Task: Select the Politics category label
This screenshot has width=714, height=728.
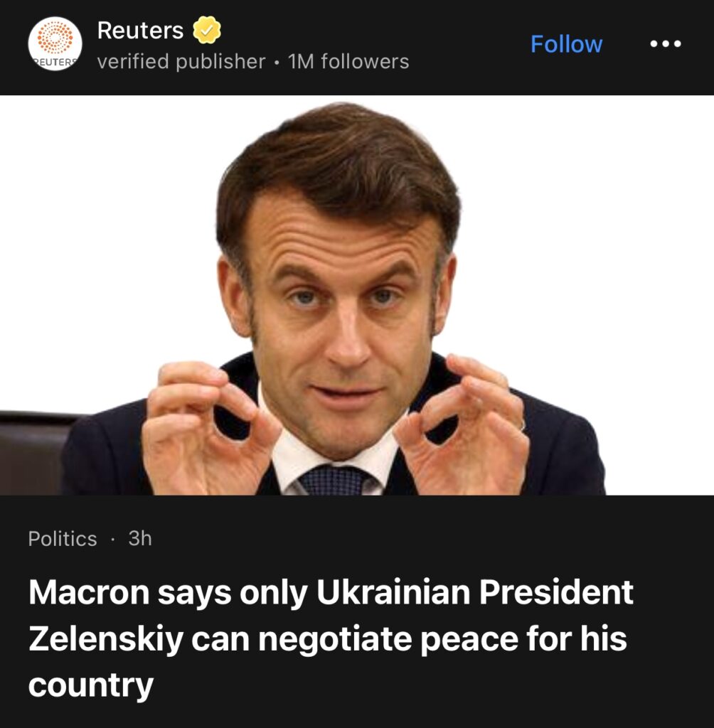Action: pos(63,539)
